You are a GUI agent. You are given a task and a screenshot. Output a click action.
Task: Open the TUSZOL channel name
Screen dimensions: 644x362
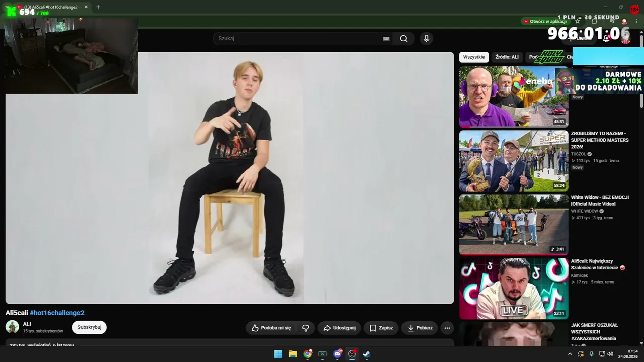[578, 154]
